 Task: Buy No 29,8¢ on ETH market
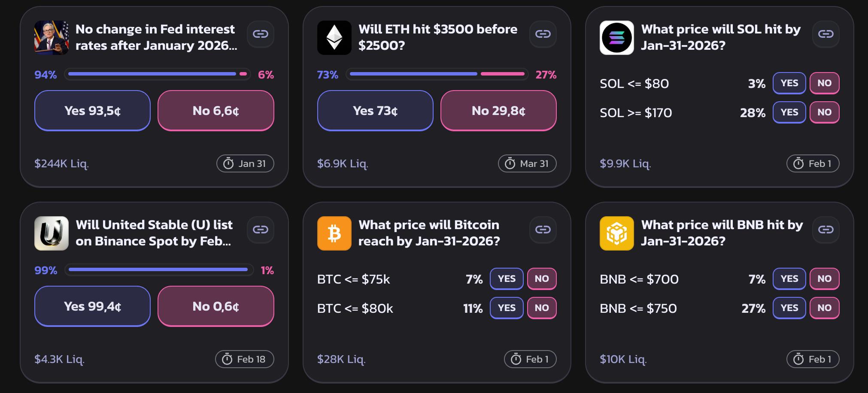pyautogui.click(x=498, y=111)
